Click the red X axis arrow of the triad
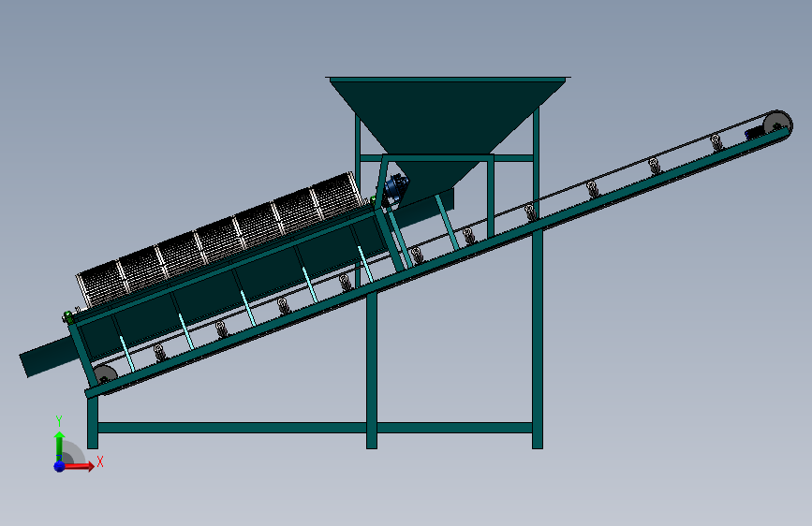This screenshot has height=526, width=812. (x=78, y=466)
